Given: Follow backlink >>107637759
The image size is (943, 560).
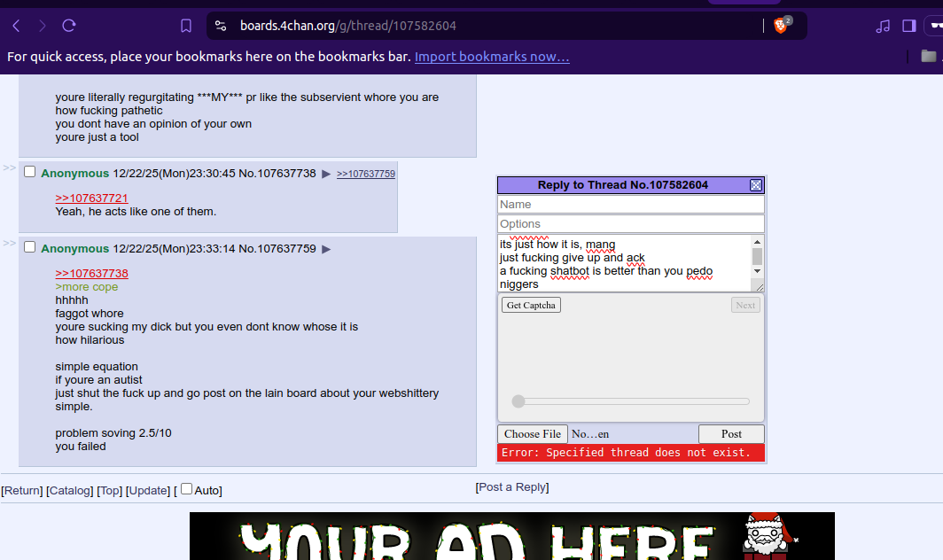Looking at the screenshot, I should [x=366, y=174].
